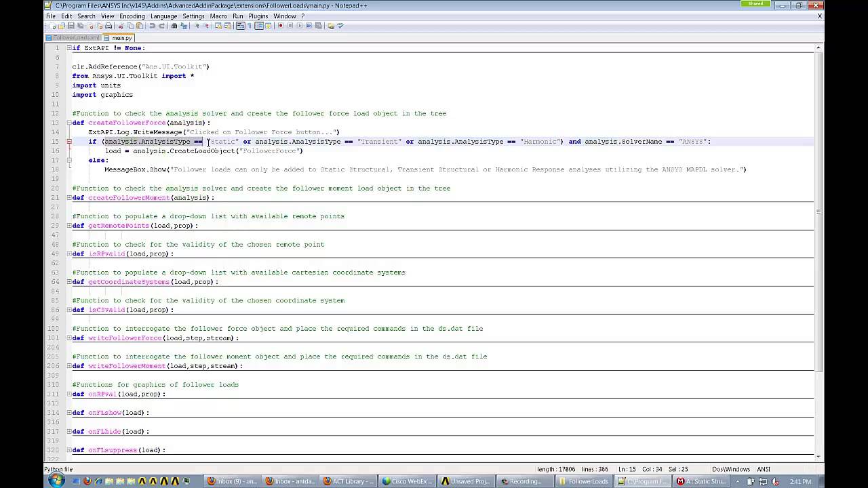Screen dimensions: 868x488
Task: Click the Close All toolbar icon
Action: coord(99,26)
